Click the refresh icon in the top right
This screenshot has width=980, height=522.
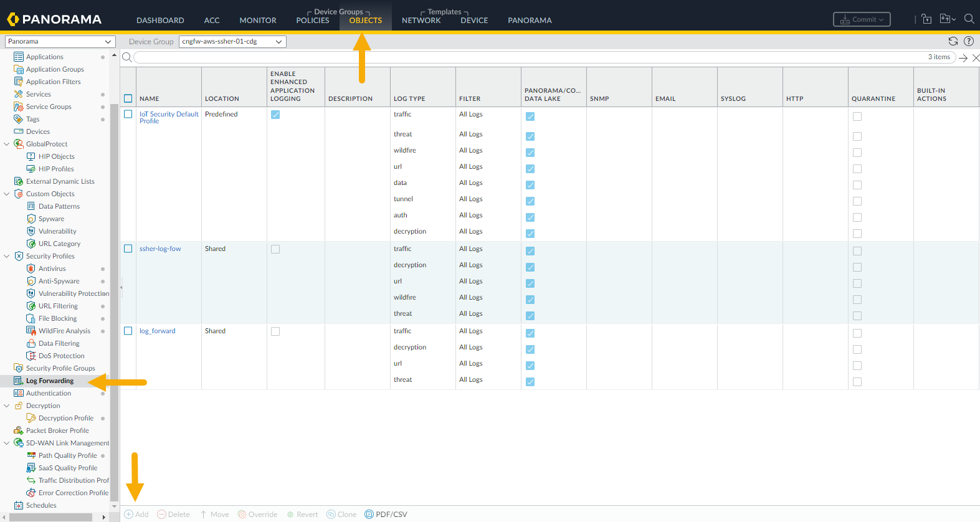point(953,41)
